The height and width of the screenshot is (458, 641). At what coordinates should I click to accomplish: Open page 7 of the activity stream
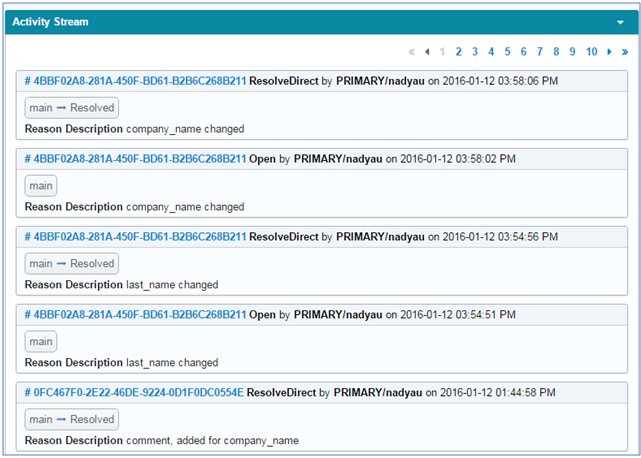tap(540, 52)
